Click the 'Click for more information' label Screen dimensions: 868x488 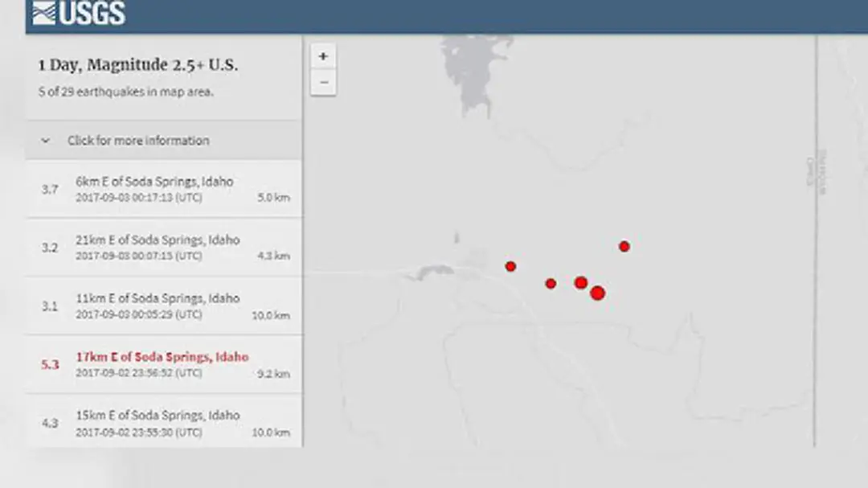tap(138, 141)
